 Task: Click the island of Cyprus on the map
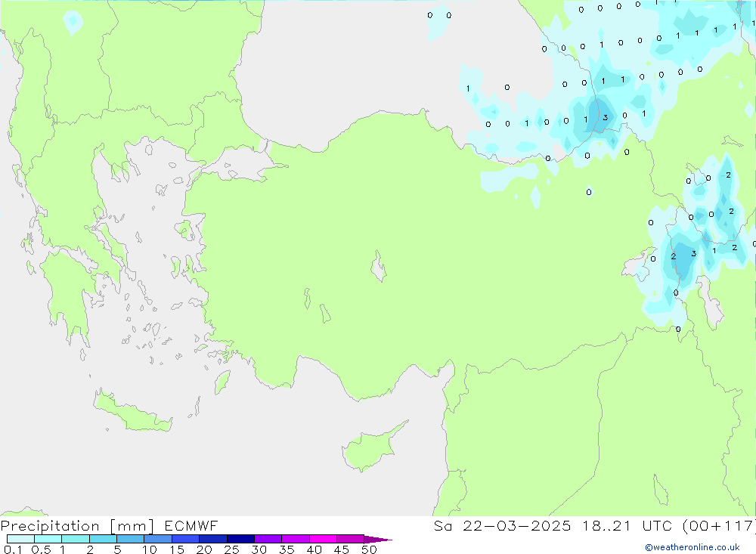(369, 450)
